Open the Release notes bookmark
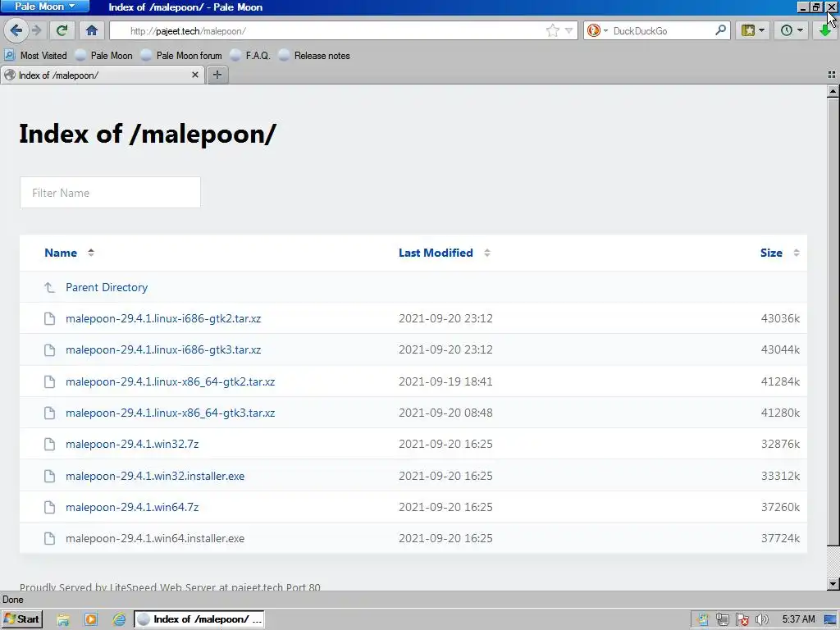The image size is (840, 630). (x=314, y=55)
